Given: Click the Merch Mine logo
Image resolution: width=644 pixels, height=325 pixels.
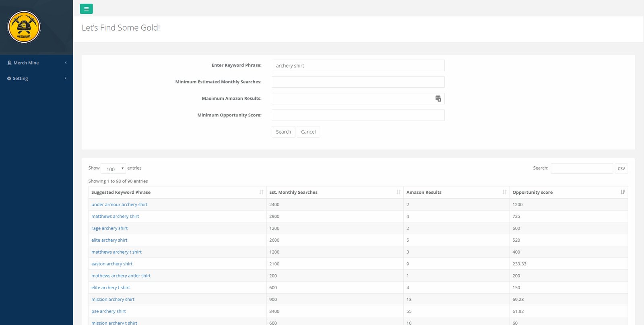Looking at the screenshot, I should 24,27.
